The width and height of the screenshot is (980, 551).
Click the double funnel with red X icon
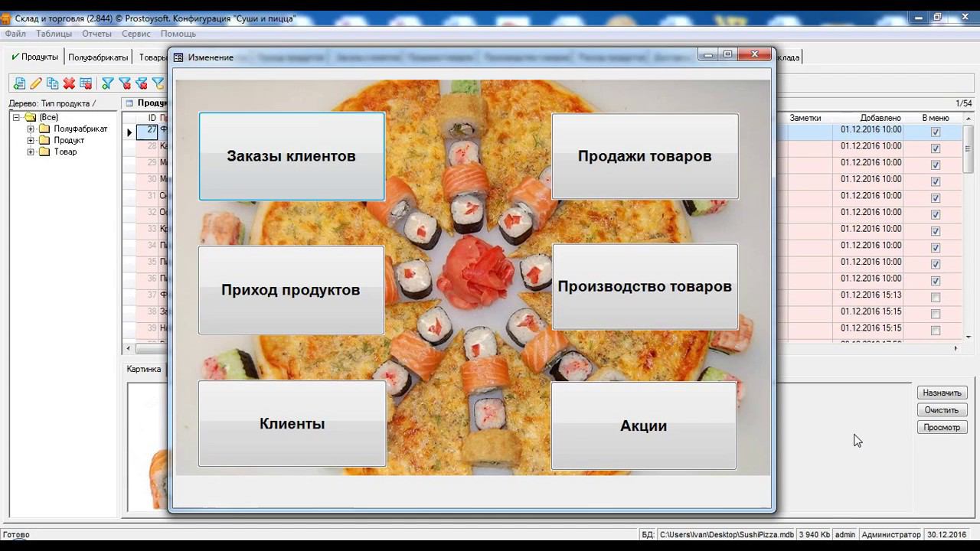142,83
